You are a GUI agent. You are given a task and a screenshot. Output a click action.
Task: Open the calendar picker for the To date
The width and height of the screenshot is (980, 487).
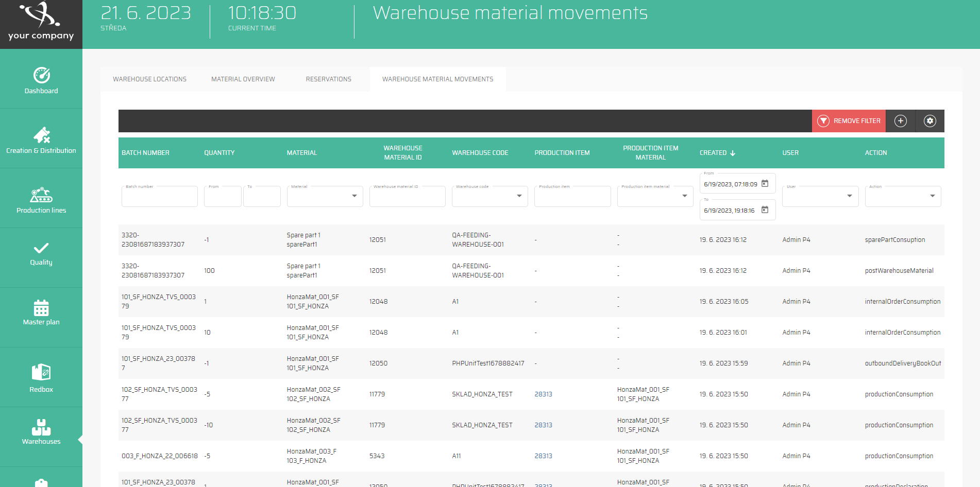[x=766, y=210]
